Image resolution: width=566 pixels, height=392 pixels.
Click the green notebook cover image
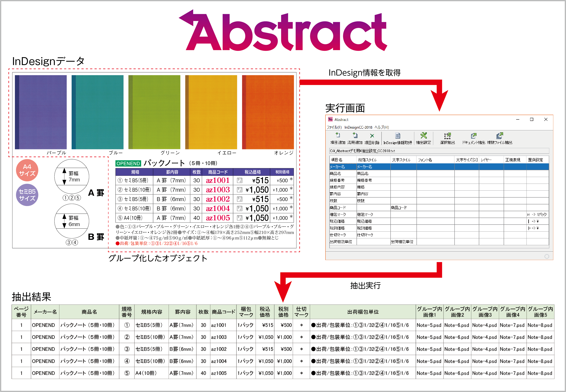(154, 112)
